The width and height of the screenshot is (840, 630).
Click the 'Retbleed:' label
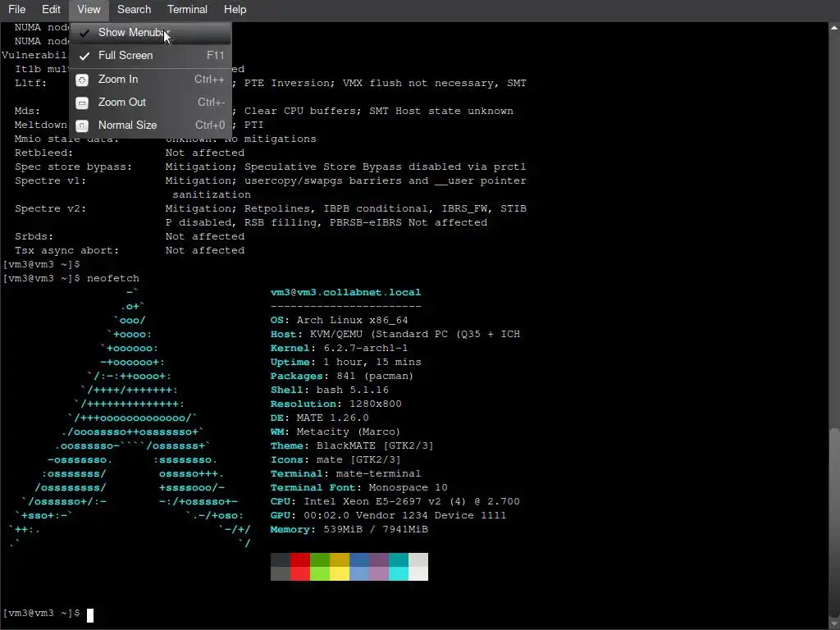[x=44, y=153]
